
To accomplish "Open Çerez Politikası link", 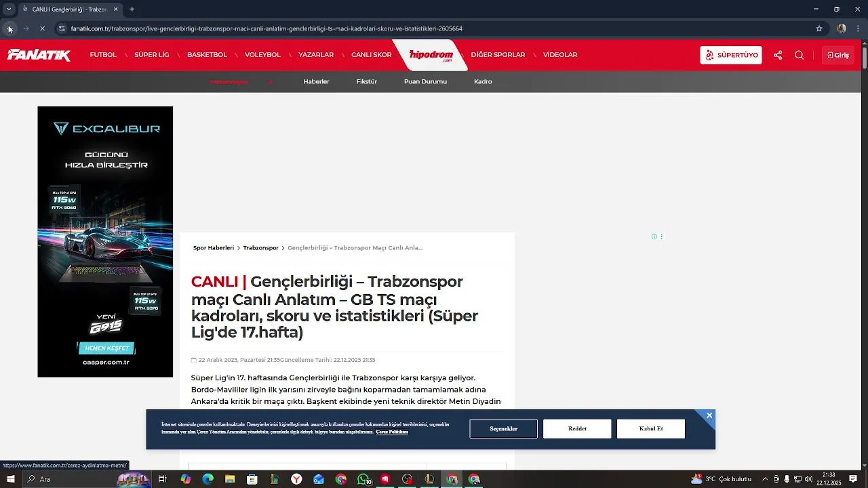I will (x=392, y=432).
